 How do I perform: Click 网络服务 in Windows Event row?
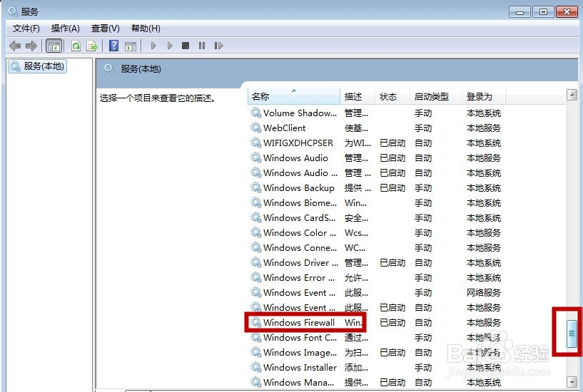pyautogui.click(x=484, y=292)
